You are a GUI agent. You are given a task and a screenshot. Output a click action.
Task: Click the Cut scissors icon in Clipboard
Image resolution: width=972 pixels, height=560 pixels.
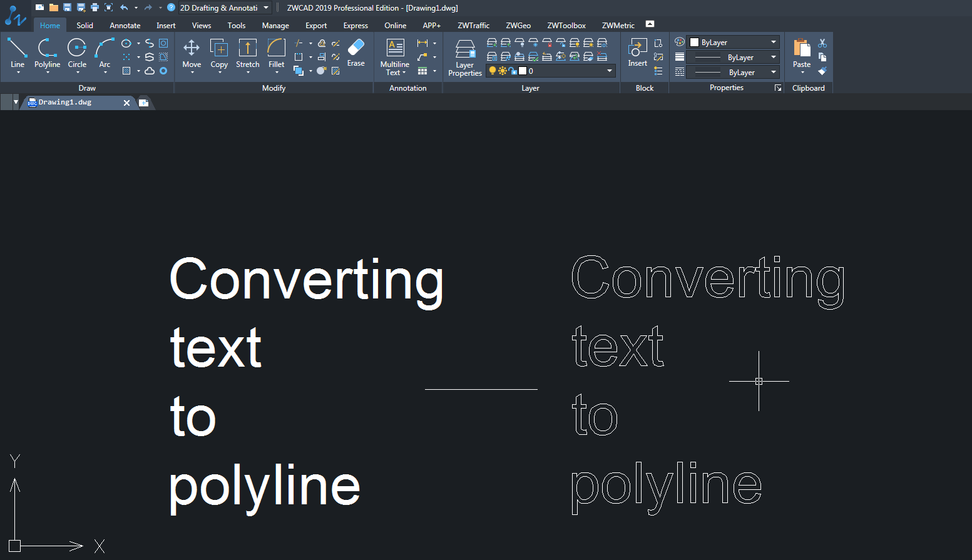(822, 43)
